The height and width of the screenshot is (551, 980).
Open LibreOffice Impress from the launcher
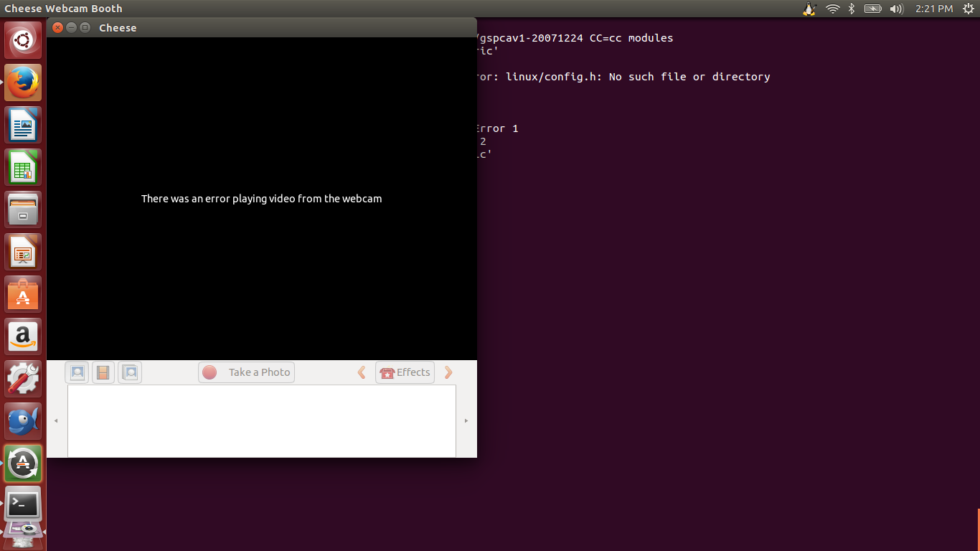pos(23,252)
